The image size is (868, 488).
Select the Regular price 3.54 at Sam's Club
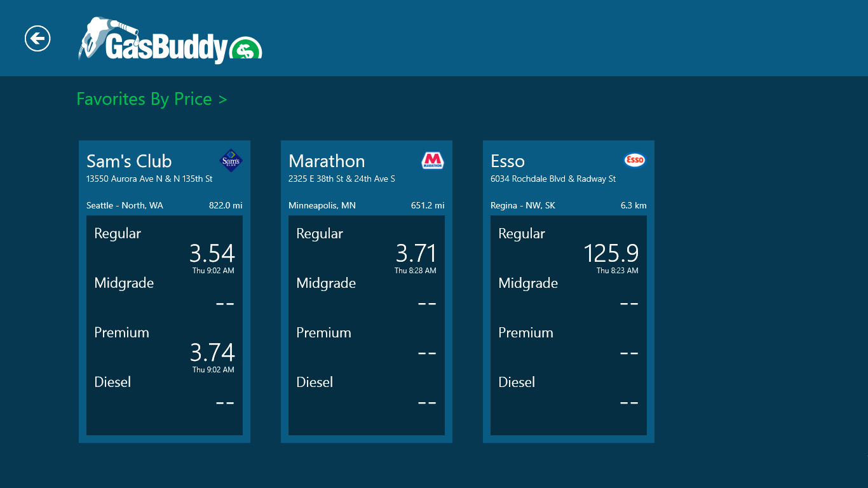(x=212, y=253)
